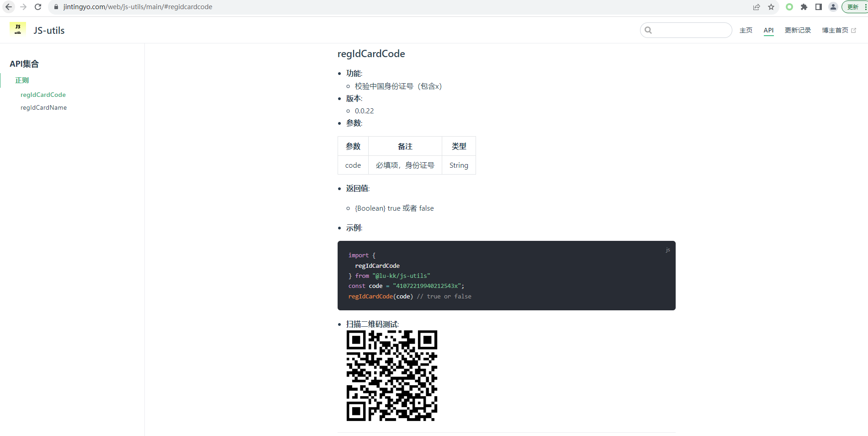Open the green circle extension icon
The width and height of the screenshot is (868, 436).
[x=789, y=7]
